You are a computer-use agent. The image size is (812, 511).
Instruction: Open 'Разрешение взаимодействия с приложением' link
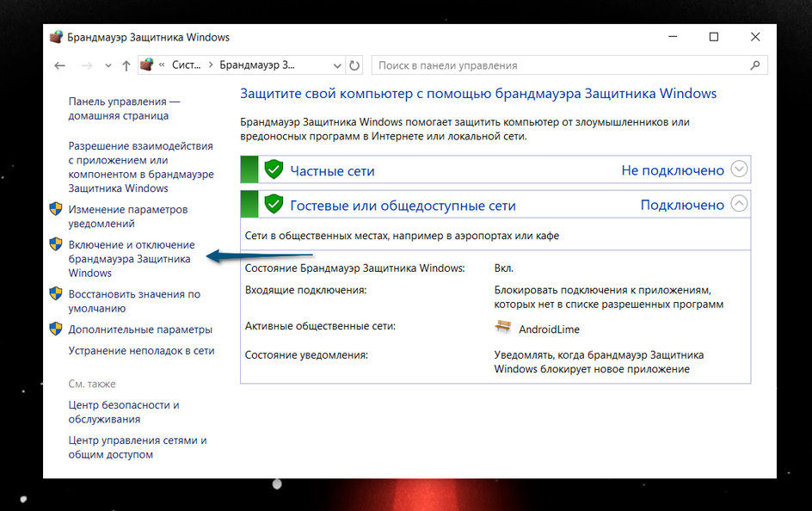pyautogui.click(x=141, y=167)
